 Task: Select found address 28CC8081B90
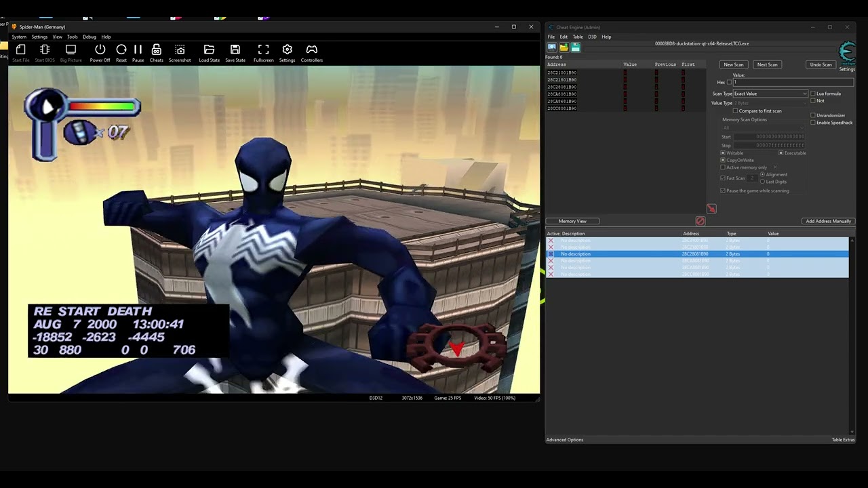[562, 108]
